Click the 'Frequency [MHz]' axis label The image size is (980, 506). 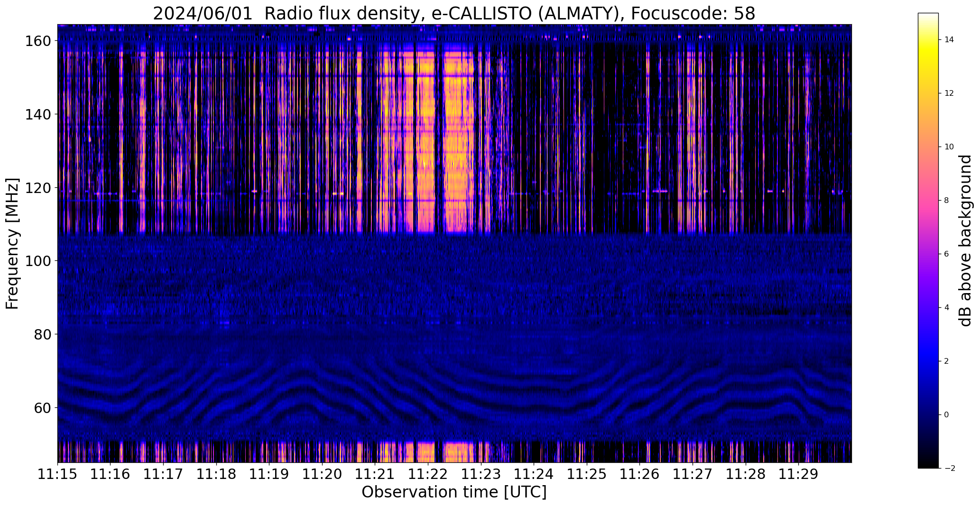(x=12, y=244)
